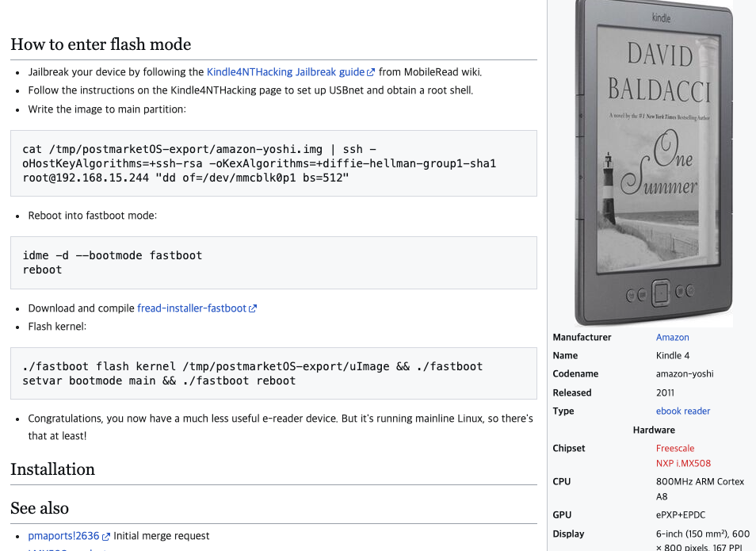Open the red Freescale chipset link
This screenshot has width=756, height=551.
675,448
